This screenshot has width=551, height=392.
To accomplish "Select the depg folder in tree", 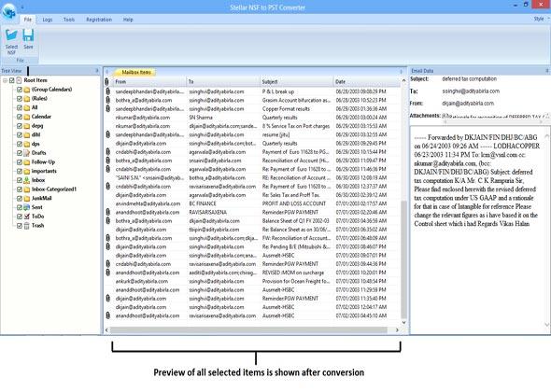I will pyautogui.click(x=37, y=126).
